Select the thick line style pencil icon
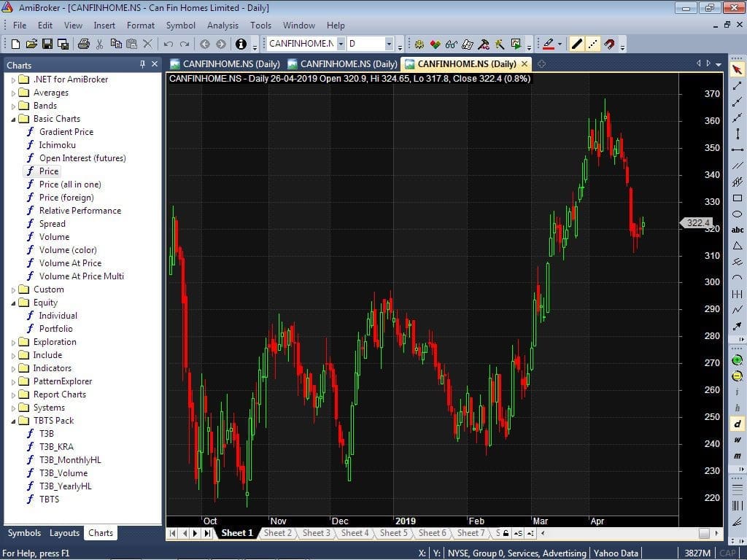 pos(577,44)
